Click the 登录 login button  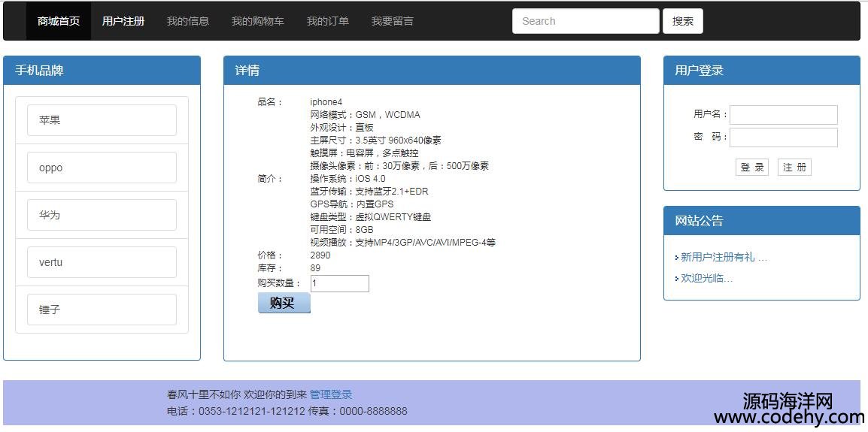(752, 167)
